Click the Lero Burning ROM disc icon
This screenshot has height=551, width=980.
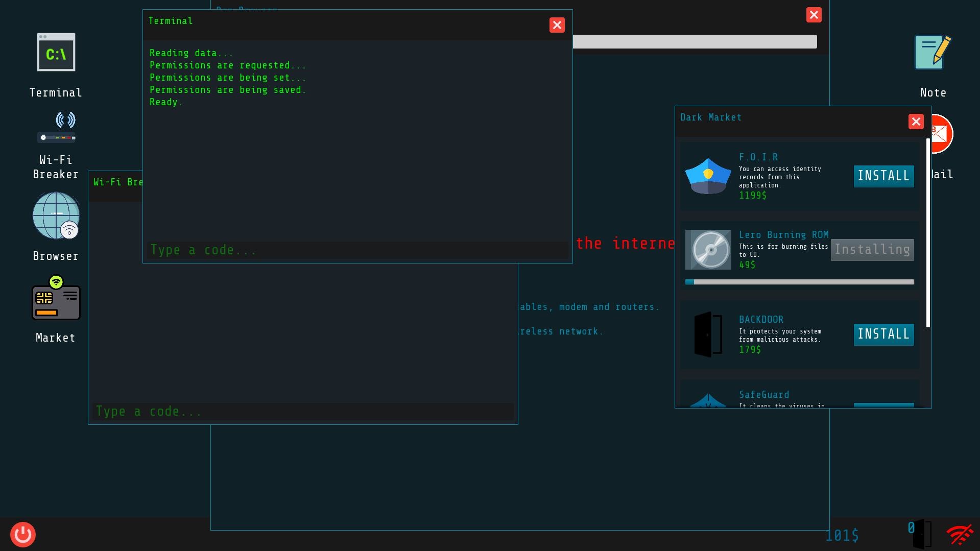[708, 250]
